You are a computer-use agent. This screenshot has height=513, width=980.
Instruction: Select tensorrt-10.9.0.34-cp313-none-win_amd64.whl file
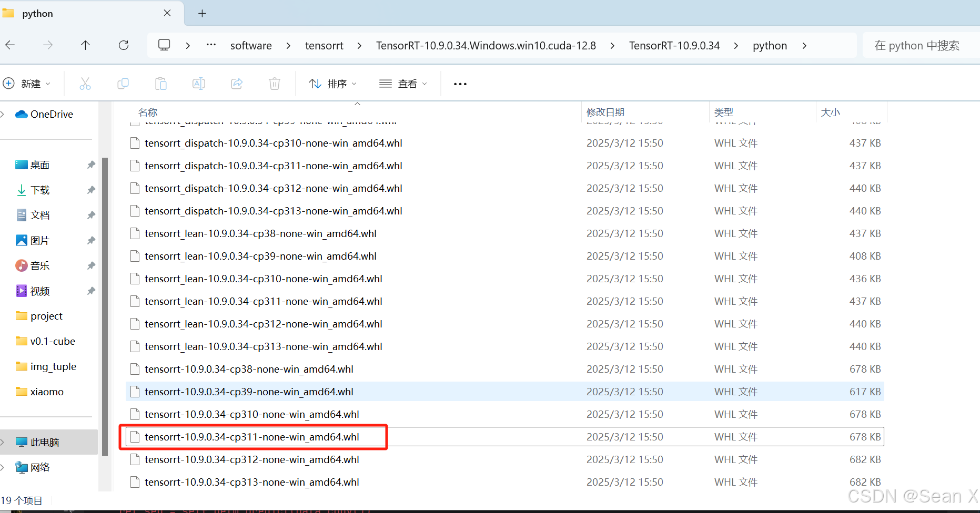505,482
